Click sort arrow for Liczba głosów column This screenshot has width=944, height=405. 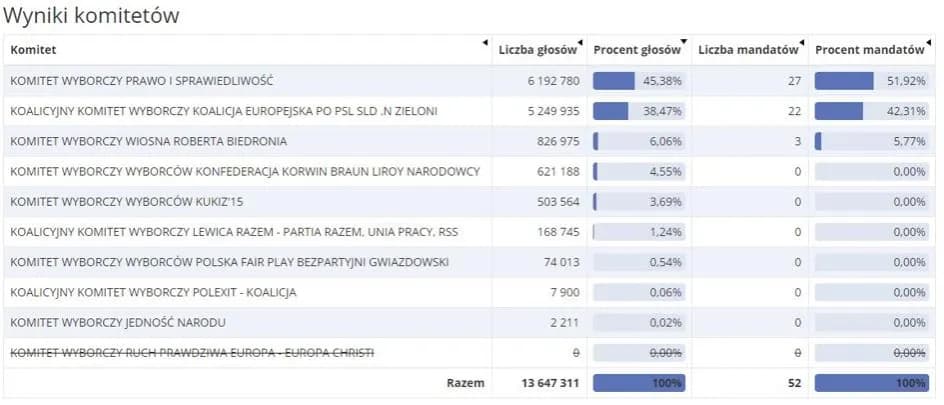(582, 42)
